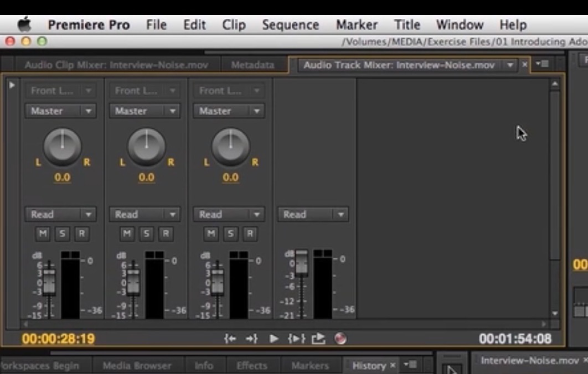Toggle the Loop playback button
The height and width of the screenshot is (374, 588).
(318, 339)
